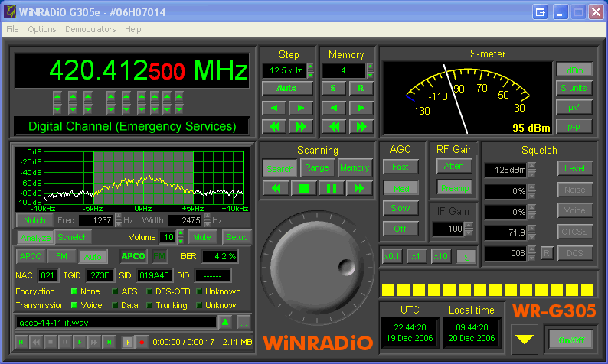This screenshot has width=608, height=364.
Task: Step frequency down one with Step left arrow
Action: 274,108
